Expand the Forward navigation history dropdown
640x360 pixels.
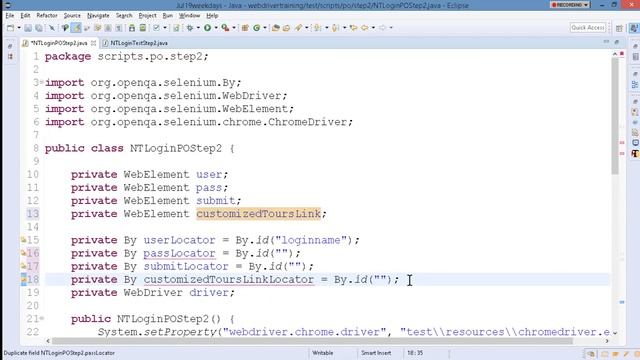(391, 28)
